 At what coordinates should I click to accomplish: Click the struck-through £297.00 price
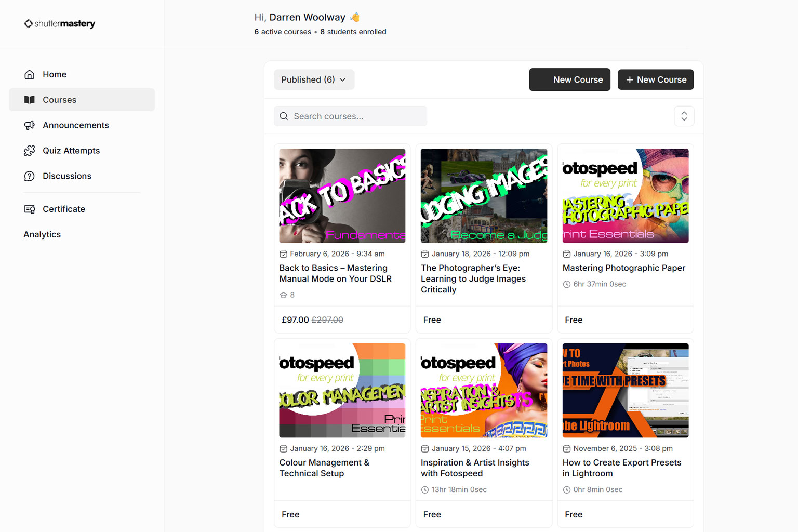point(327,320)
